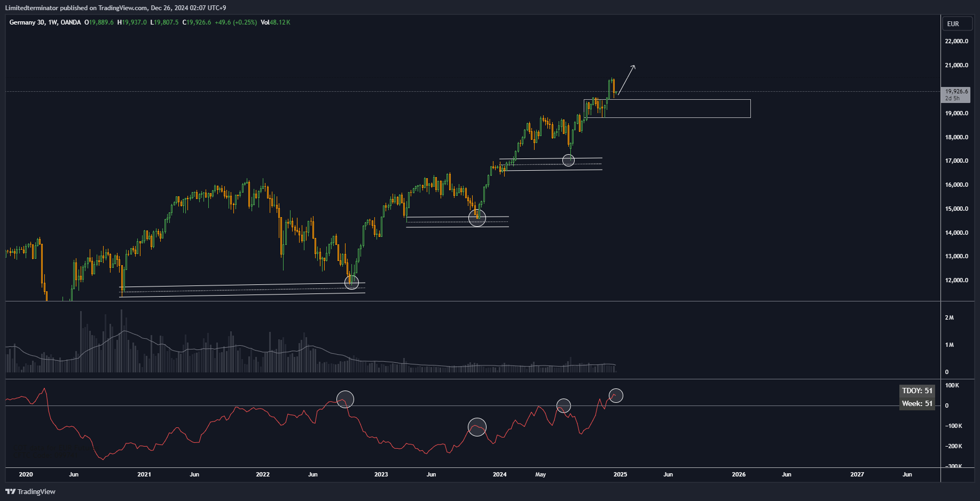Click the 18,000.0 price axis label

click(957, 137)
